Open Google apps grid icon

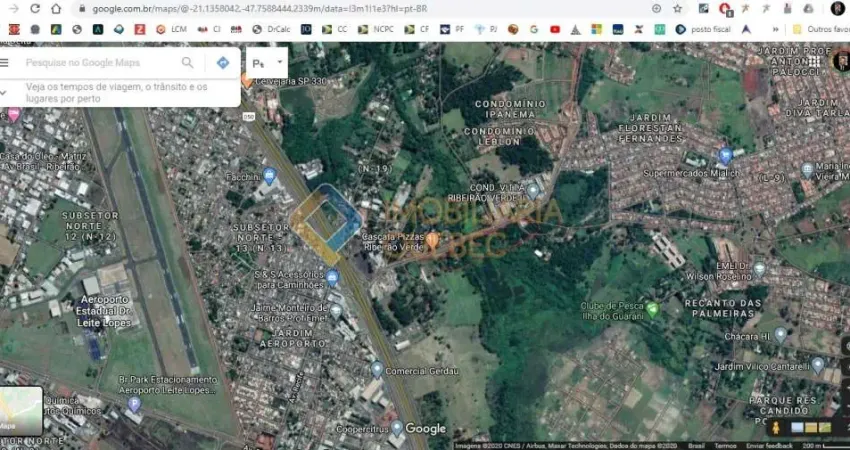point(814,62)
